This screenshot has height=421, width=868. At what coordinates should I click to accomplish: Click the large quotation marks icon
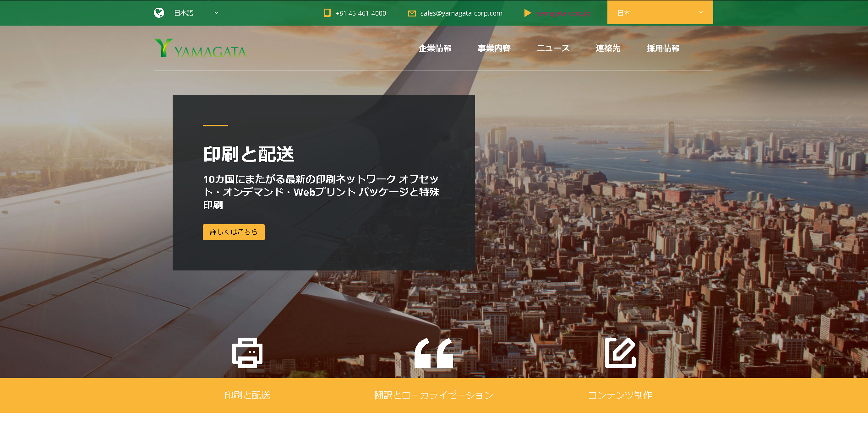[433, 353]
